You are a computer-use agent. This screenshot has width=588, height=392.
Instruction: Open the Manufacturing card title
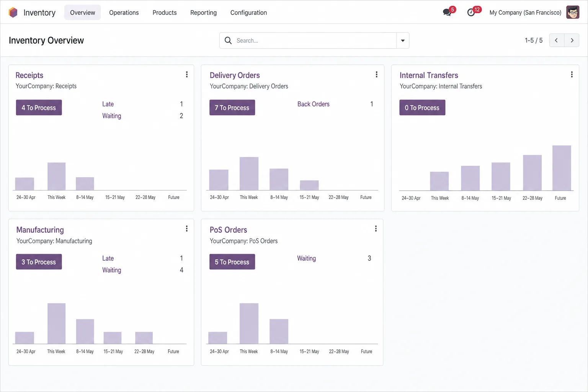pyautogui.click(x=40, y=230)
